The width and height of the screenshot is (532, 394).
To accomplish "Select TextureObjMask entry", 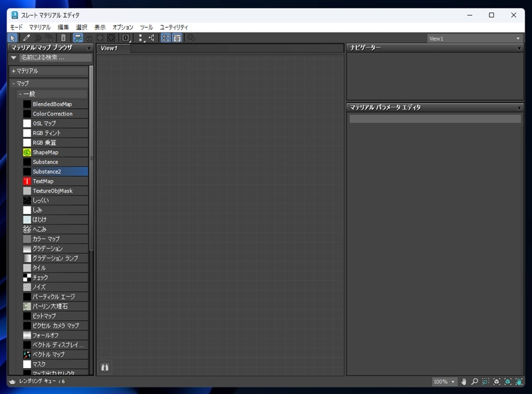I will tap(55, 191).
